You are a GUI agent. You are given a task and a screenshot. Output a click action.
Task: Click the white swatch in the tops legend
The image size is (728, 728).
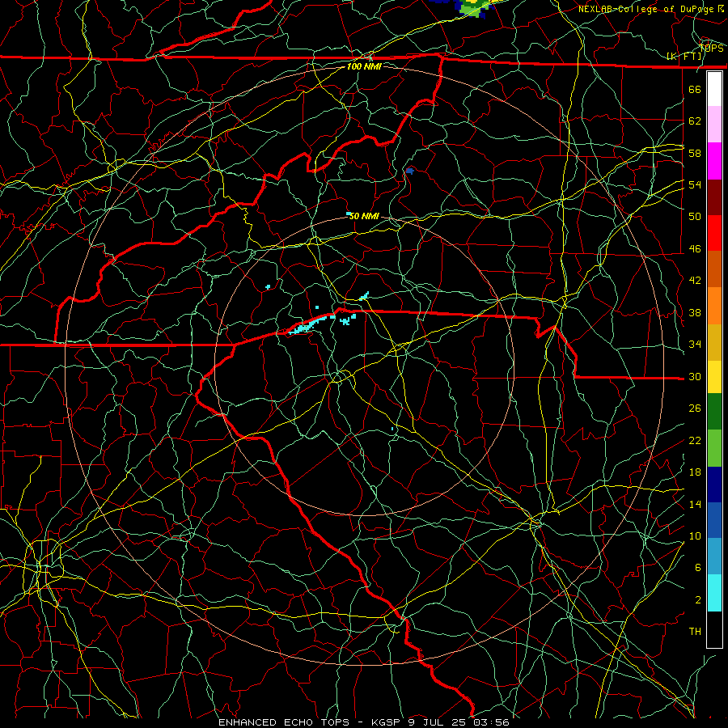[714, 89]
